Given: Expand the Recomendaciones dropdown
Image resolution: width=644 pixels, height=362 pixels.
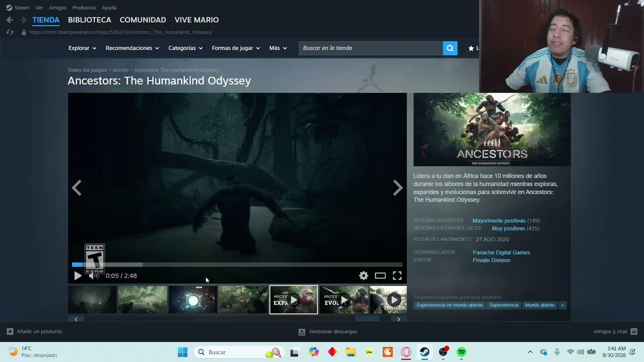Looking at the screenshot, I should click(132, 48).
